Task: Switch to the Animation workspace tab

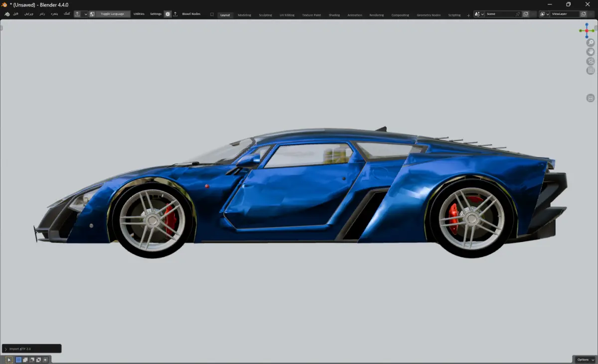Action: click(355, 15)
